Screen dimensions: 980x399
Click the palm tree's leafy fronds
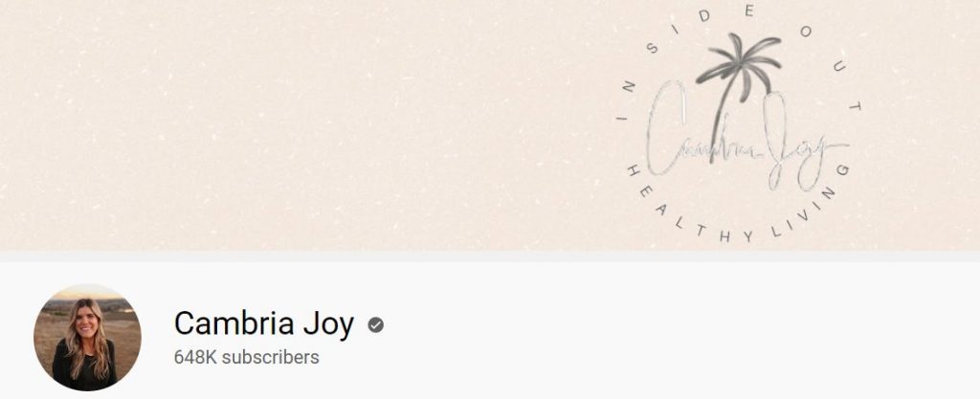[740, 62]
